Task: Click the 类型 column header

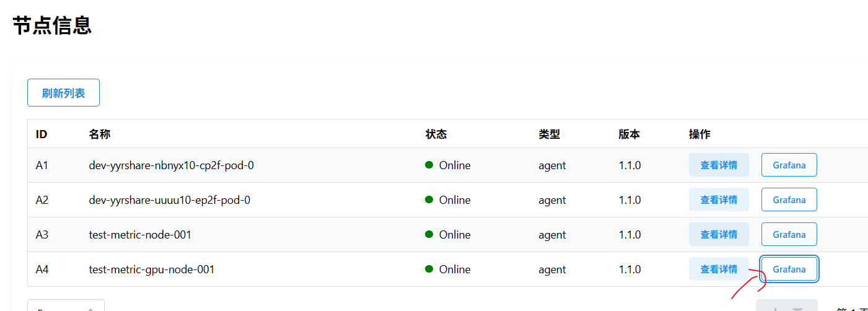Action: coord(550,134)
